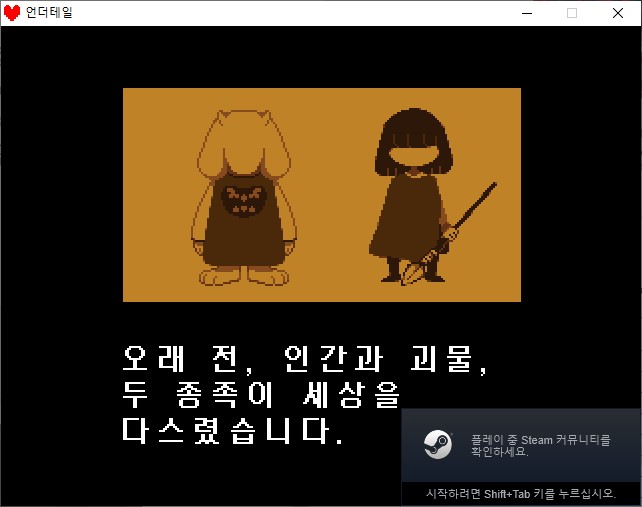This screenshot has height=507, width=642.
Task: Click the disabled maximize button
Action: [x=572, y=13]
